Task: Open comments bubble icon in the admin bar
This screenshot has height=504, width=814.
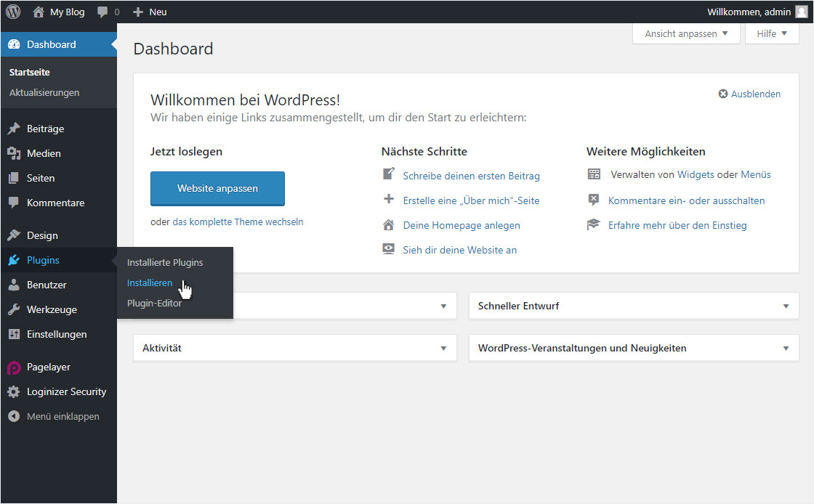Action: (x=102, y=12)
